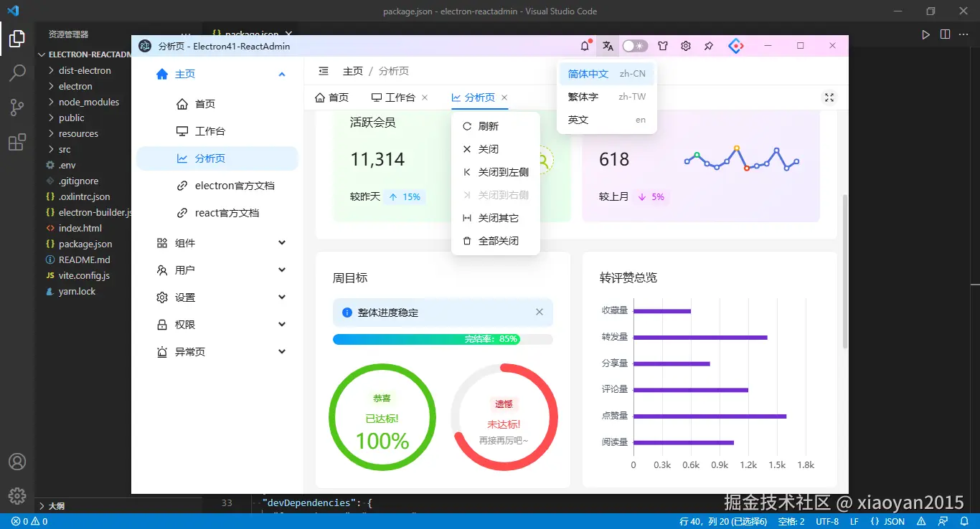980x529 pixels.
Task: Close the 工作台 tab
Action: (425, 97)
